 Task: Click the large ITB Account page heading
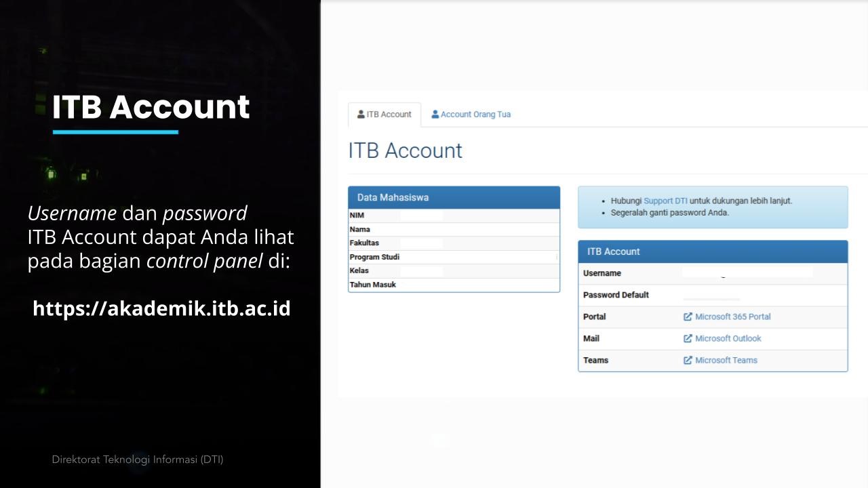tap(405, 150)
